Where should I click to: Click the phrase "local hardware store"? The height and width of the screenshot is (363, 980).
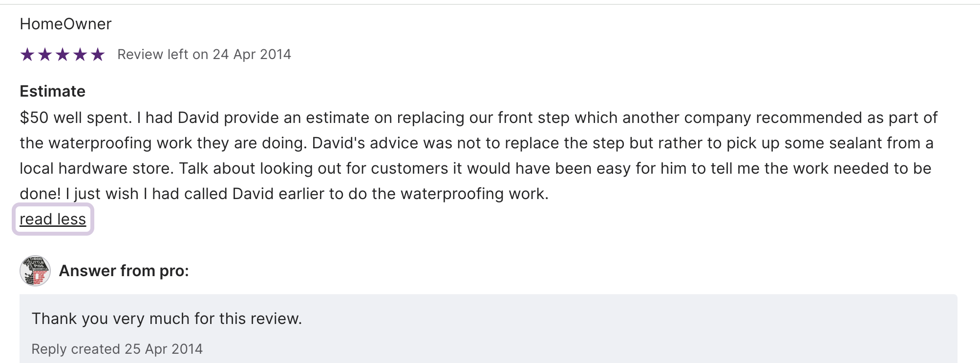(96, 168)
